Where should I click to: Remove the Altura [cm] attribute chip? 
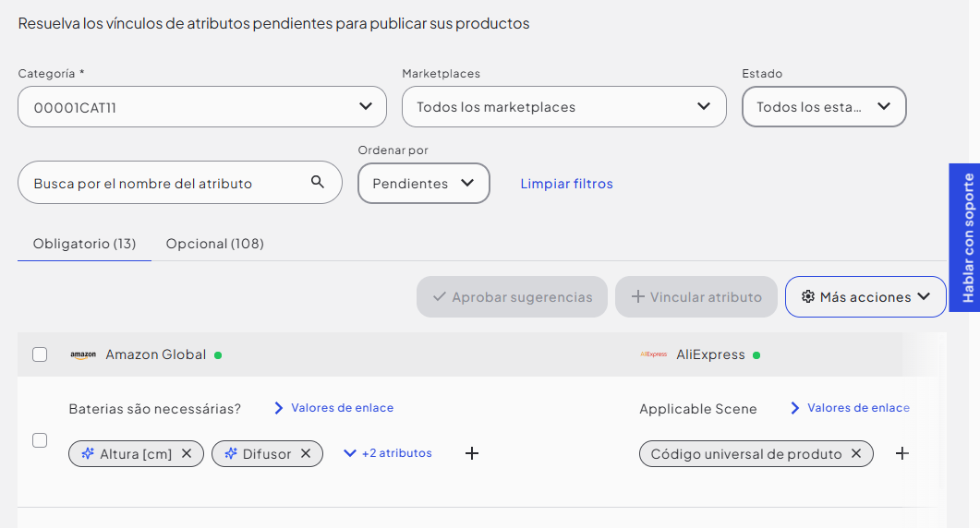[x=187, y=453]
